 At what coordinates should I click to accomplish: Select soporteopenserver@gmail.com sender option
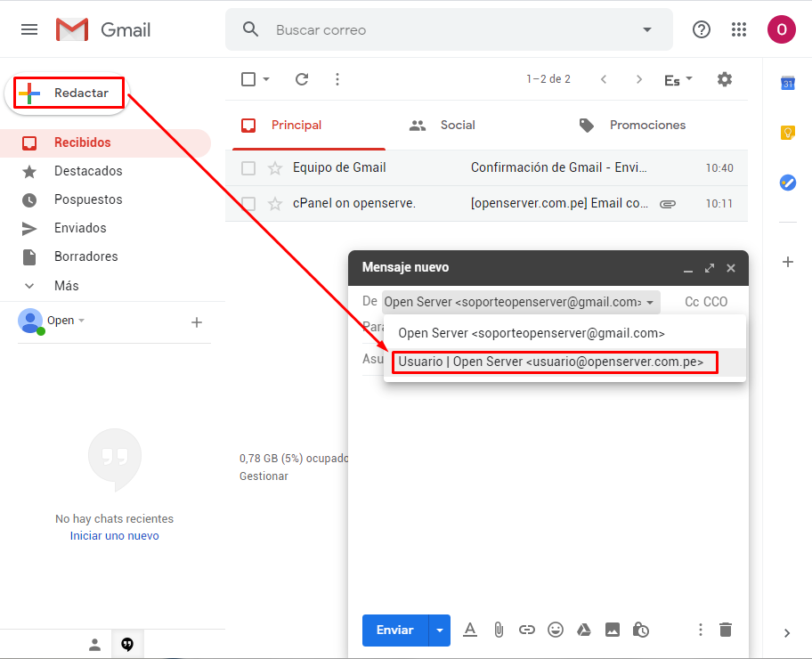pyautogui.click(x=564, y=333)
